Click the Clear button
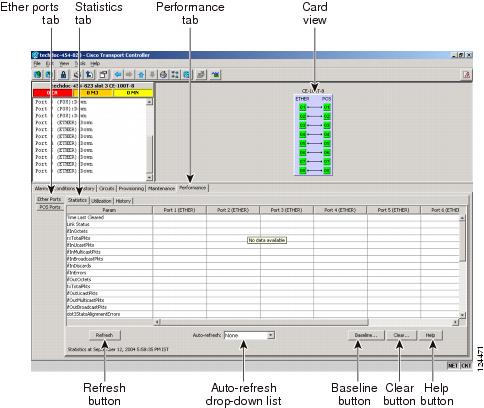 (401, 335)
